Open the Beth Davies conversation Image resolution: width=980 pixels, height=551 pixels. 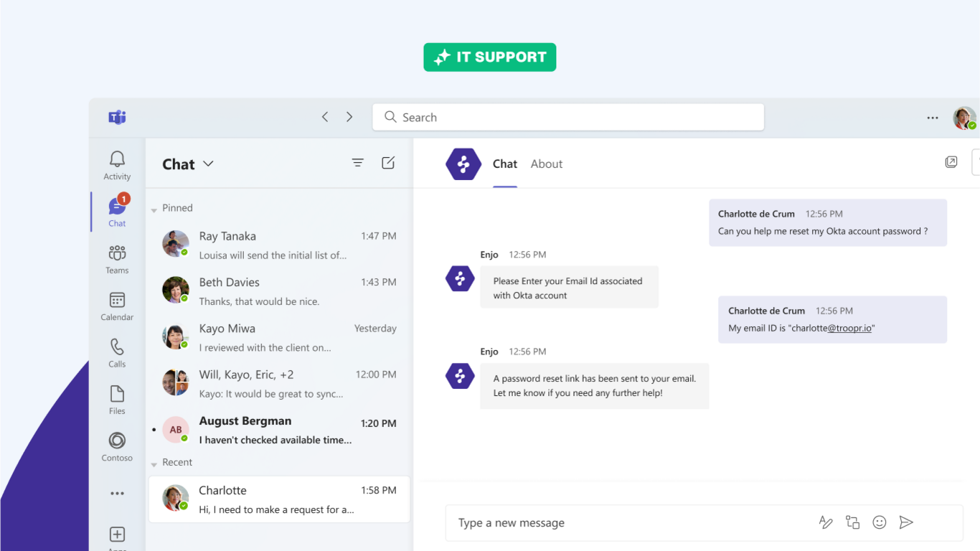tap(279, 291)
